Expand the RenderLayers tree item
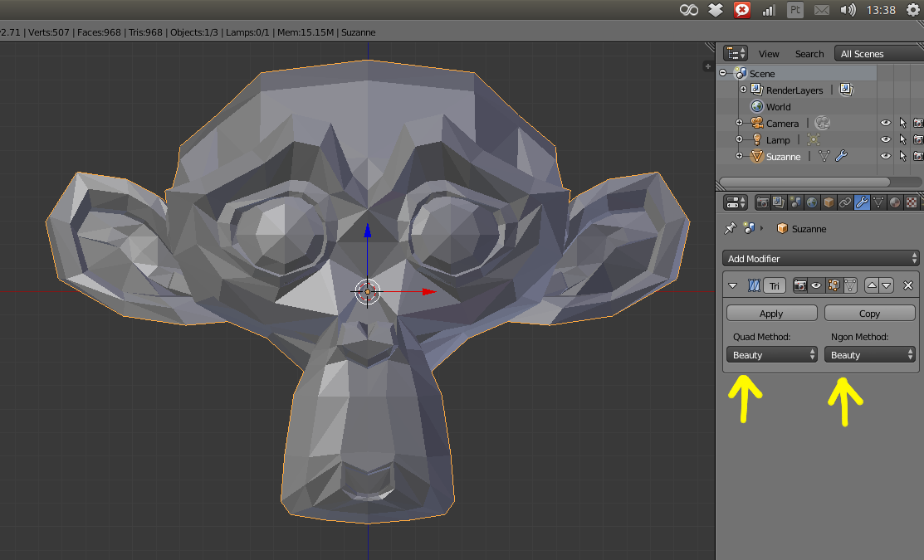Screen dimensions: 924x560 pos(743,90)
